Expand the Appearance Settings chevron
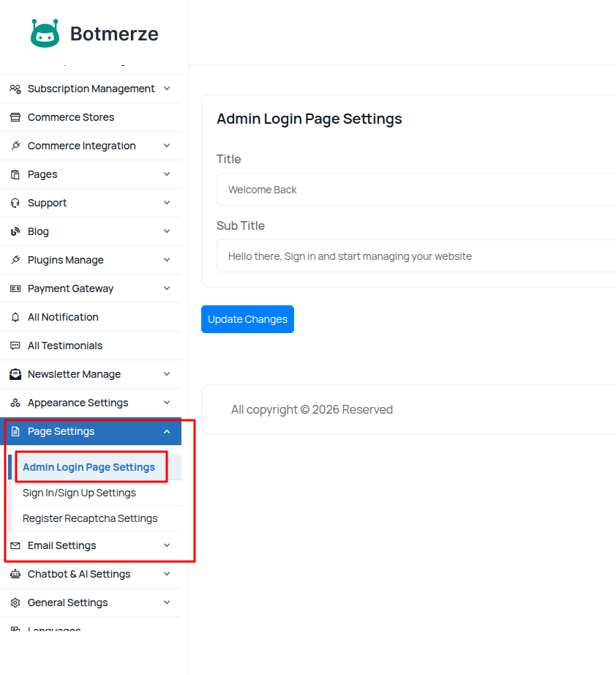This screenshot has height=675, width=616. coord(167,403)
